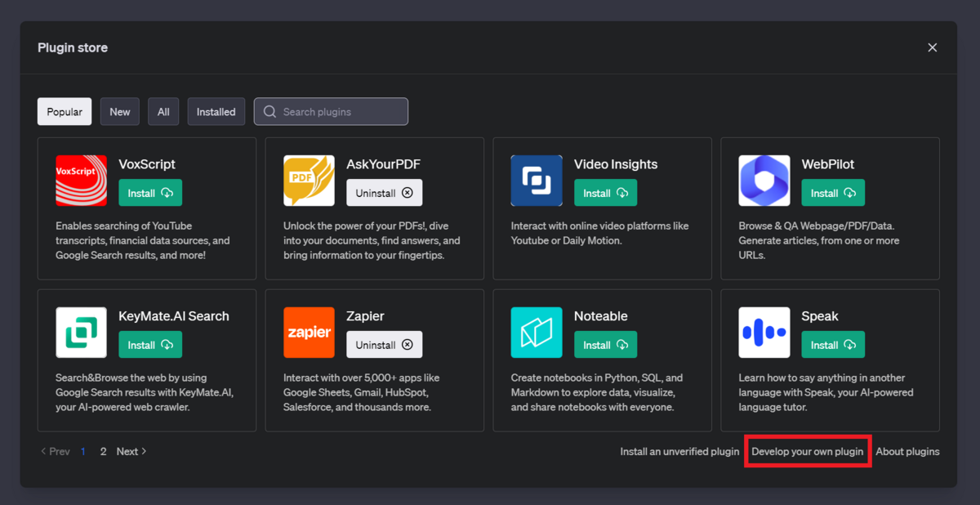Close the Plugin store dialog
The height and width of the screenshot is (505, 980).
pos(932,47)
